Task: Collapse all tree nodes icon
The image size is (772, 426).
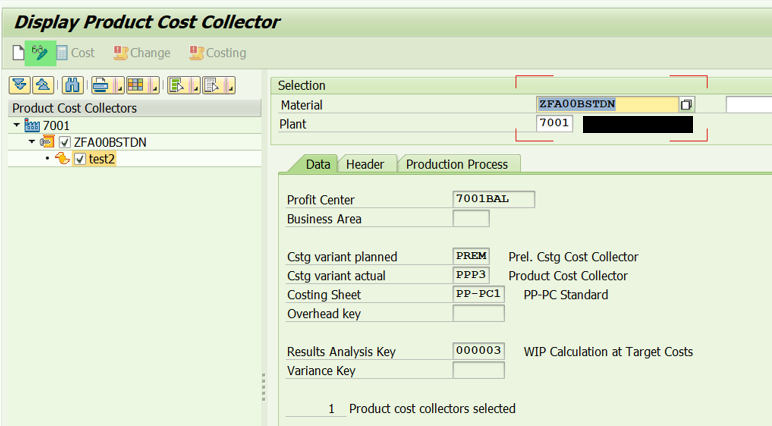Action: click(x=43, y=85)
